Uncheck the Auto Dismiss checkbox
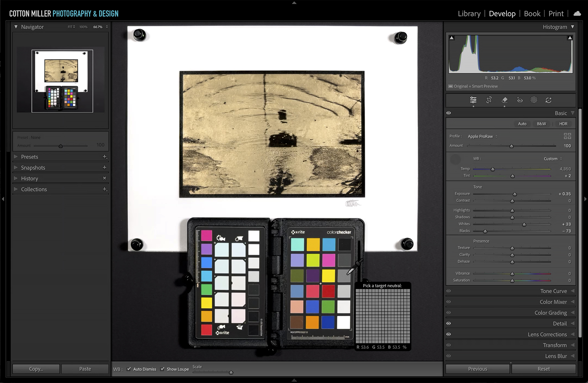The width and height of the screenshot is (588, 383). [129, 369]
